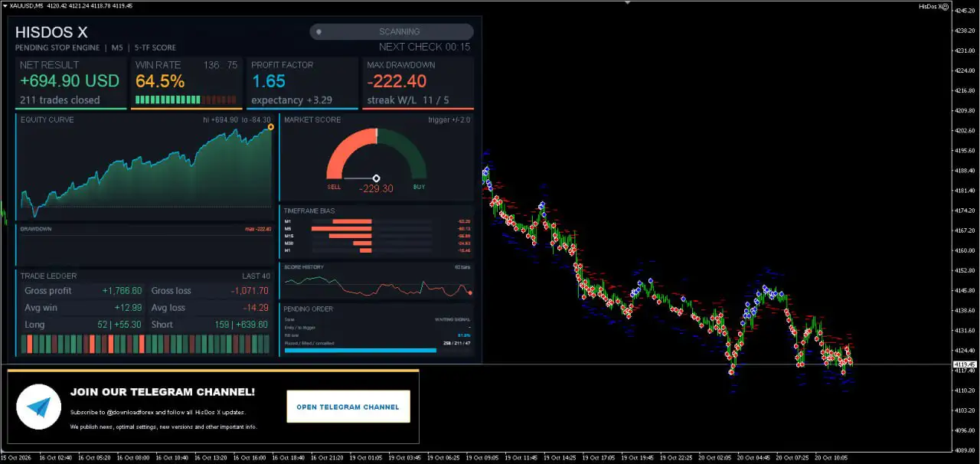Click the needle knob on the market score gauge
980x464 pixels.
click(376, 178)
